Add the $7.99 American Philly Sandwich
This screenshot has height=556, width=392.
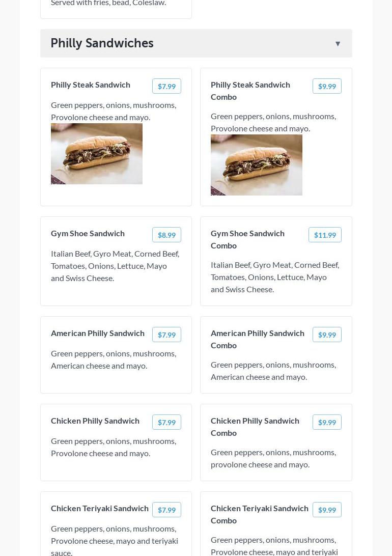pyautogui.click(x=166, y=335)
